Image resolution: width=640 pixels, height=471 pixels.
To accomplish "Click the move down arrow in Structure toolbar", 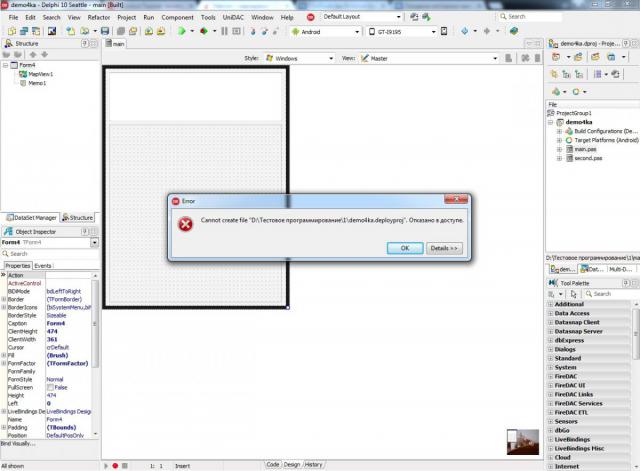I will click(x=44, y=54).
